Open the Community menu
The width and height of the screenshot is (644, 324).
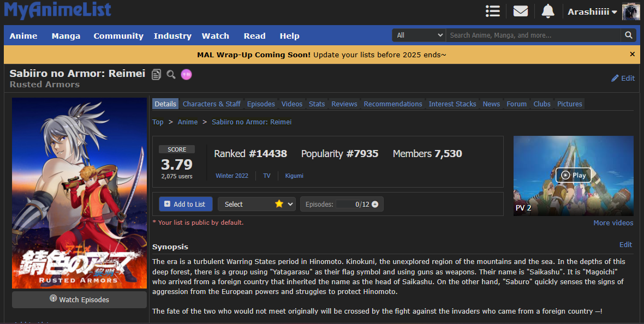[118, 35]
